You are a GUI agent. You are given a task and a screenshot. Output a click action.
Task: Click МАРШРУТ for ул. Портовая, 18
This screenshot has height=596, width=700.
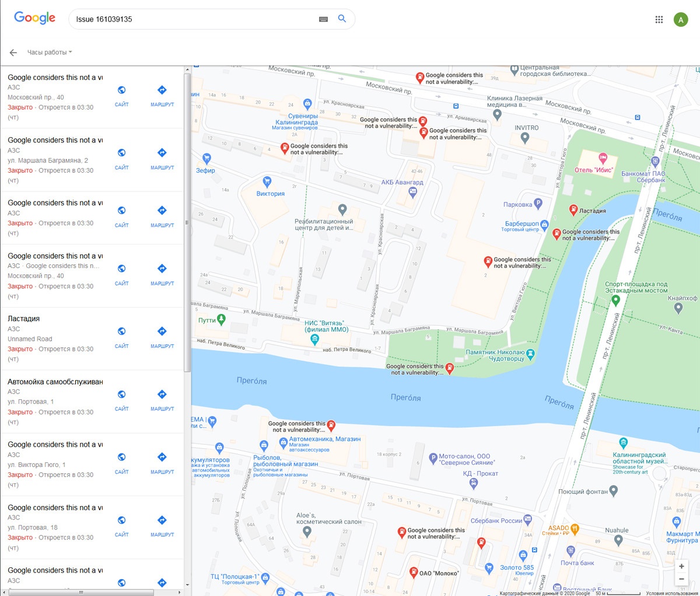click(x=162, y=525)
